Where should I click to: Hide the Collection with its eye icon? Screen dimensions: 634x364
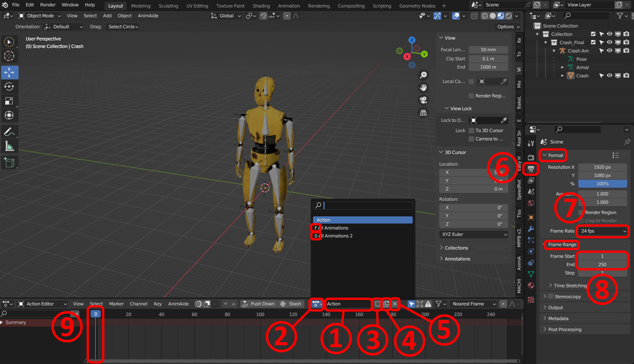pos(609,34)
